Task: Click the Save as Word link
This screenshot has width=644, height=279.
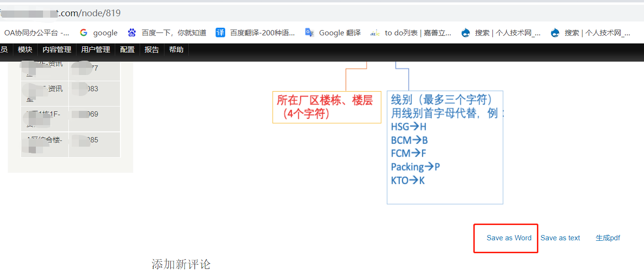Action: point(509,238)
